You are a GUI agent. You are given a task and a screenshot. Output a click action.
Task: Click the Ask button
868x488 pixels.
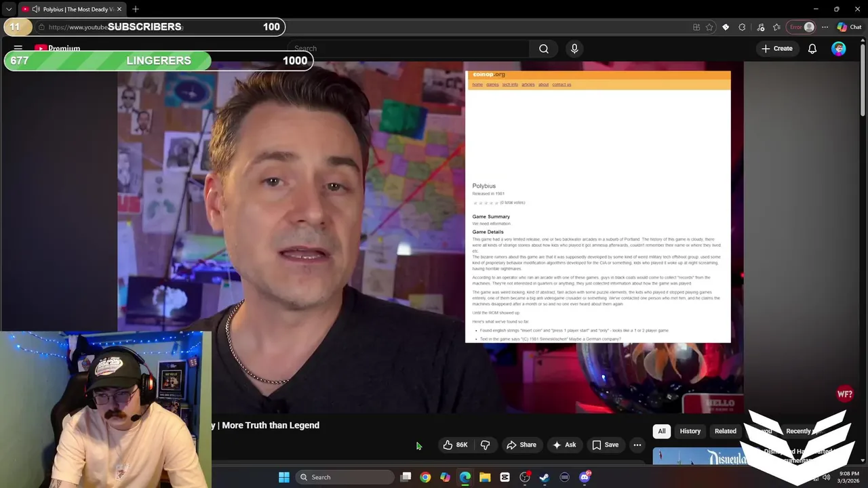click(564, 445)
